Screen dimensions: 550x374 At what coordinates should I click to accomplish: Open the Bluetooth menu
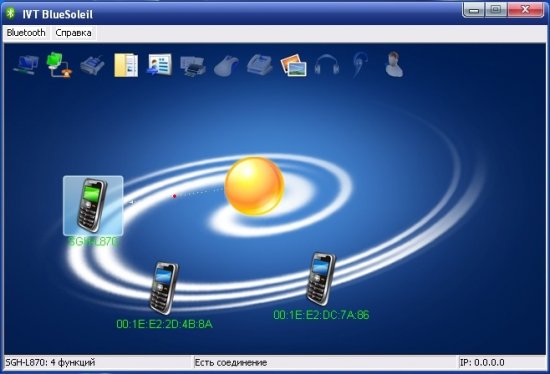point(26,33)
